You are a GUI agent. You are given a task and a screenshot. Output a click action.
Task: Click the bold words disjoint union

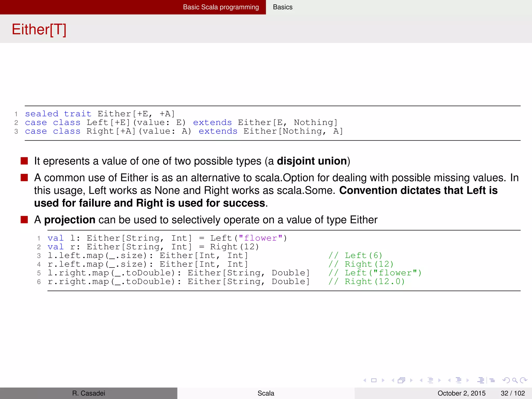(x=312, y=161)
